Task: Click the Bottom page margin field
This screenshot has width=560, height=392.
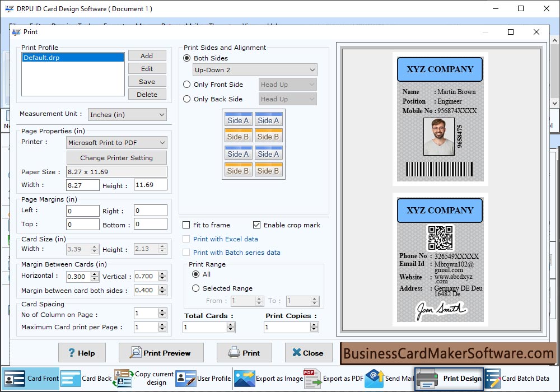Action: point(150,224)
